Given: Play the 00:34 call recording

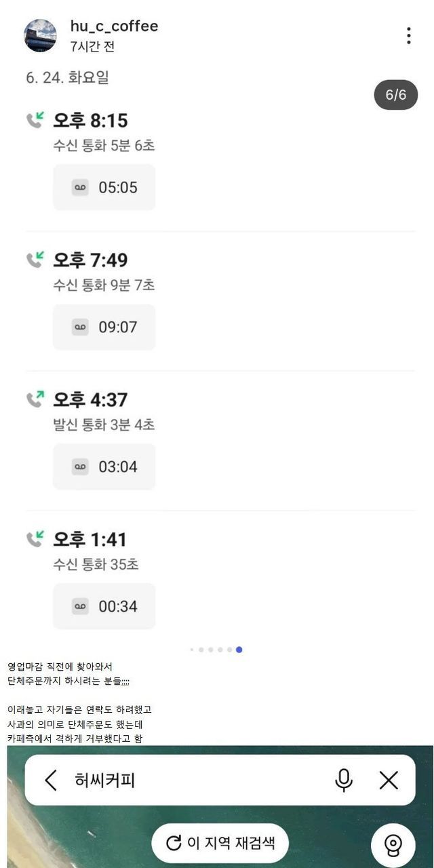Looking at the screenshot, I should (104, 606).
